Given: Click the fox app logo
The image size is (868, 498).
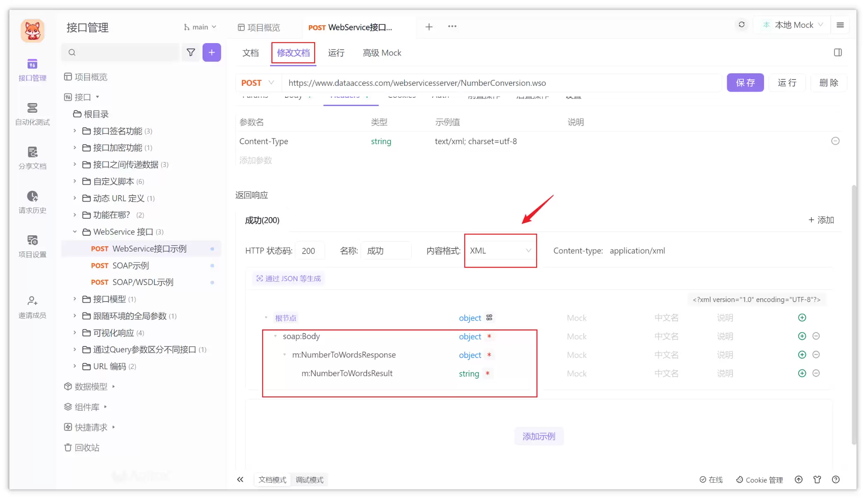Looking at the screenshot, I should click(32, 31).
